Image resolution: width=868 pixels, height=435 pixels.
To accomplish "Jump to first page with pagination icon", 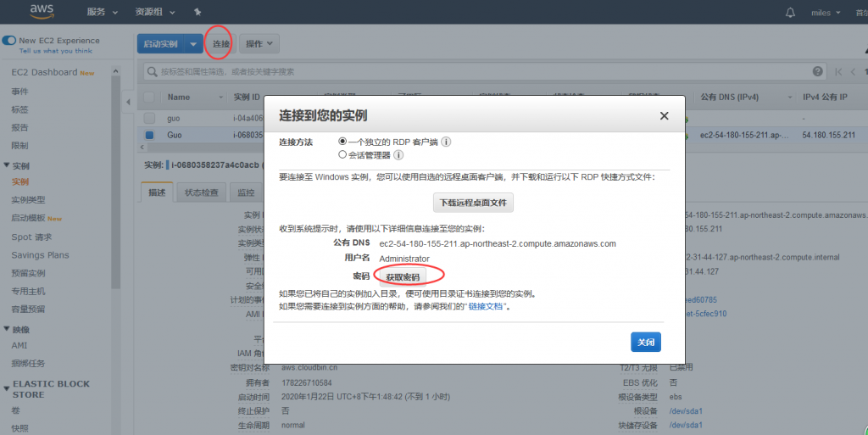I will pos(839,72).
